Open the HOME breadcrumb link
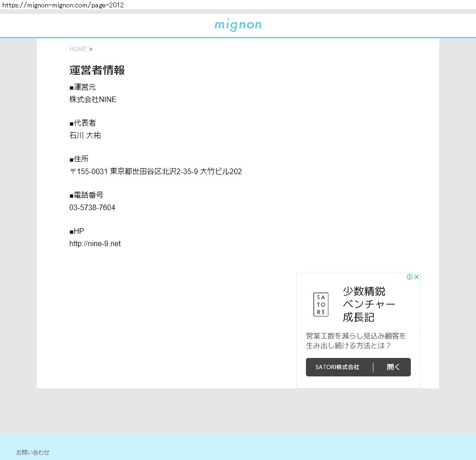The height and width of the screenshot is (460, 476). (78, 49)
